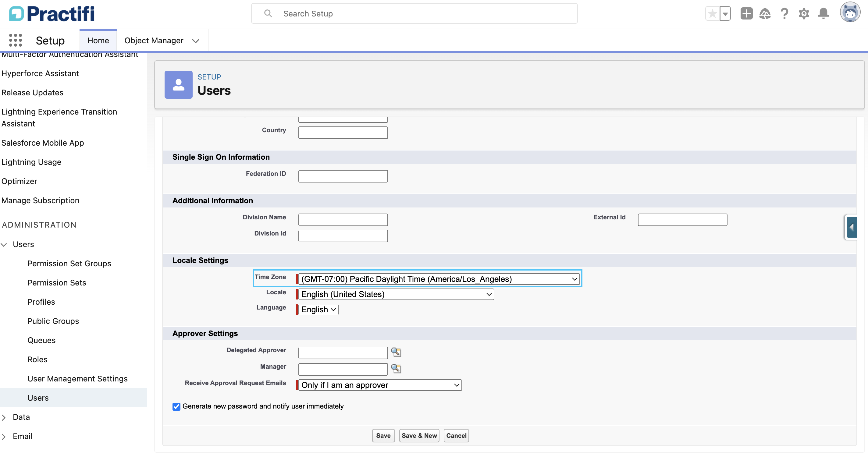This screenshot has height=457, width=868.
Task: Click the Users page header icon
Action: tap(178, 84)
